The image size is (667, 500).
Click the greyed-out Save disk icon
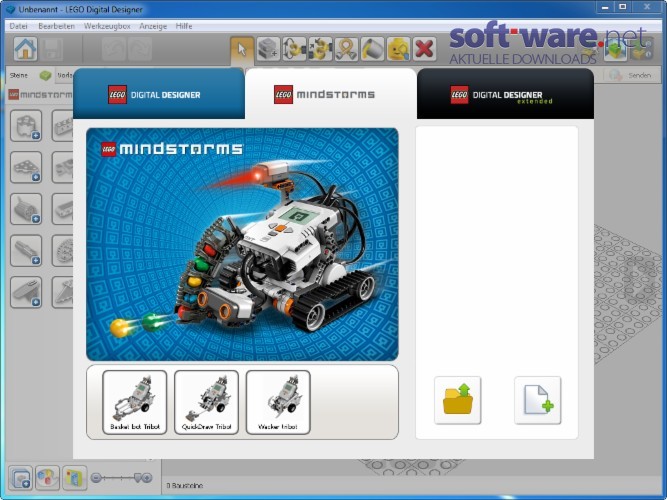pos(51,49)
